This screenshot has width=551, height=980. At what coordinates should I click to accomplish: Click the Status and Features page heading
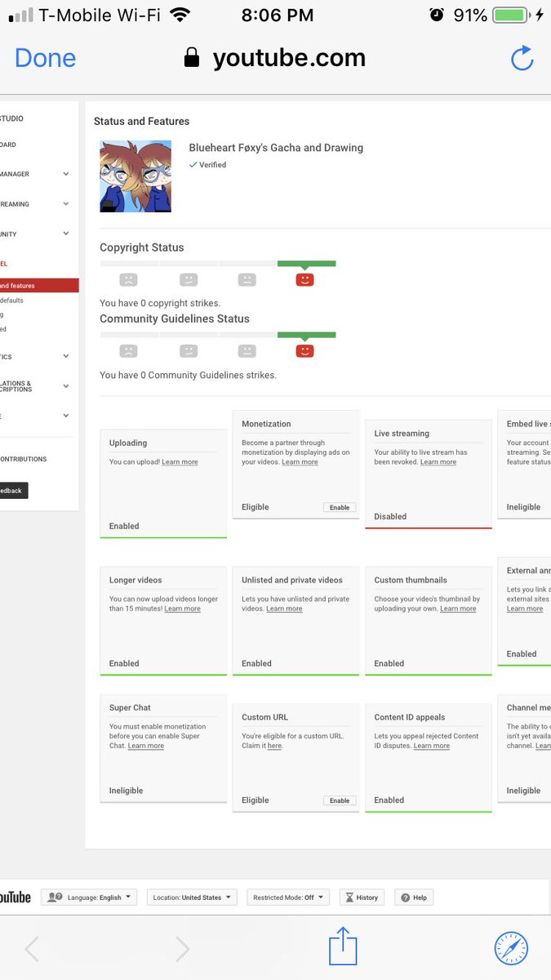(x=141, y=121)
